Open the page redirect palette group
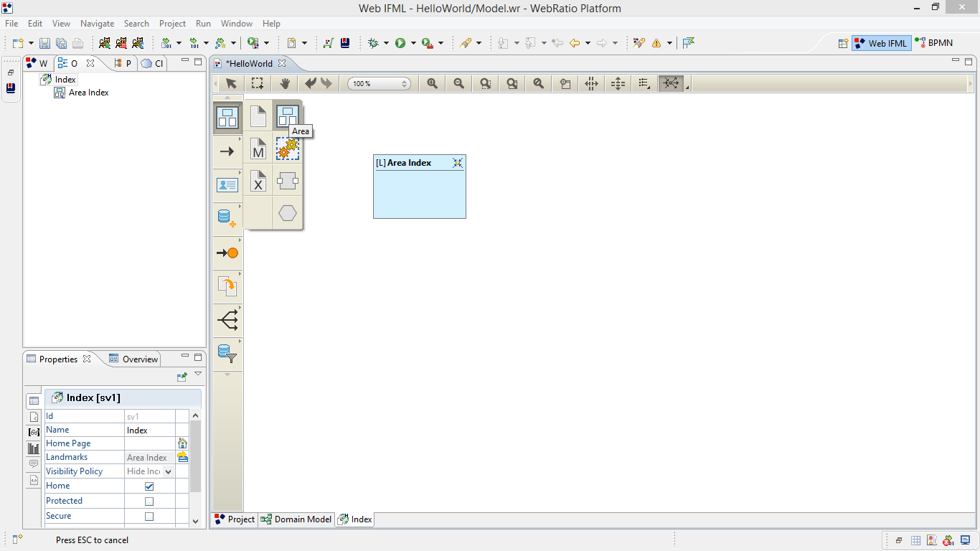 coord(227,286)
